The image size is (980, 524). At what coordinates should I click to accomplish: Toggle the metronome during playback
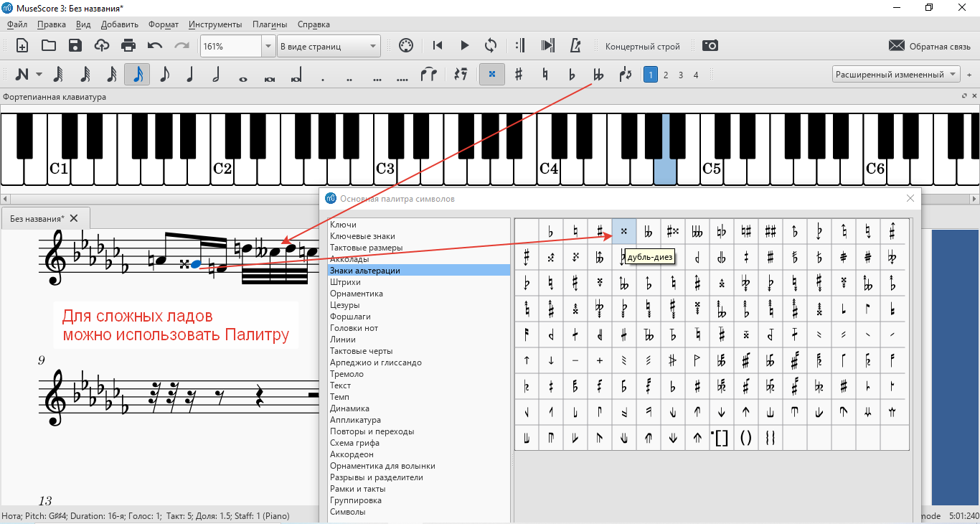pos(575,46)
